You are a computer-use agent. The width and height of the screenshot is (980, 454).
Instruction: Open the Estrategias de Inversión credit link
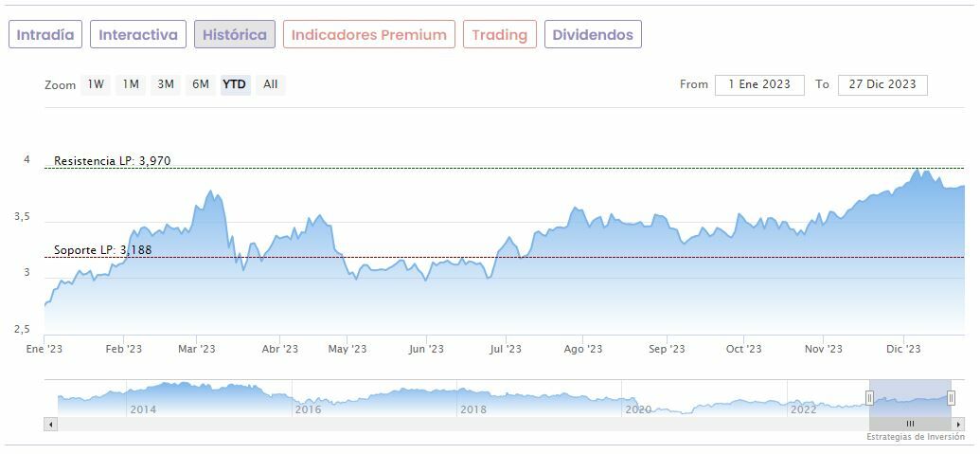(x=915, y=437)
